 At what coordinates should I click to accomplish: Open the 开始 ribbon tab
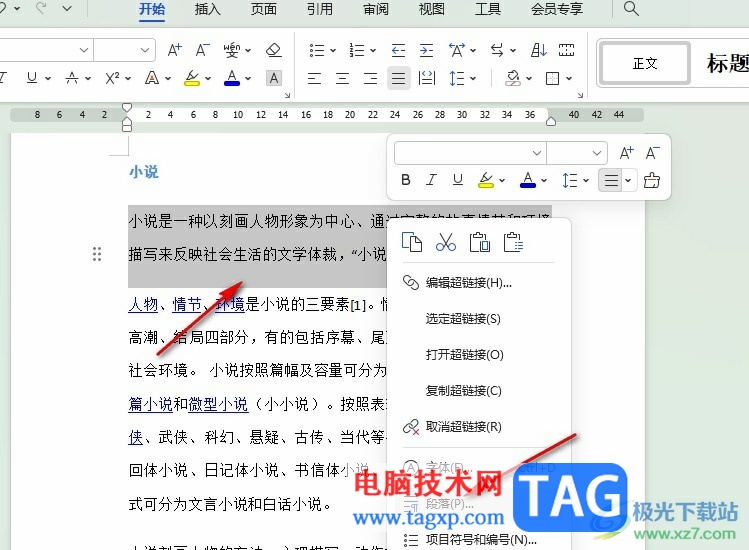point(152,9)
